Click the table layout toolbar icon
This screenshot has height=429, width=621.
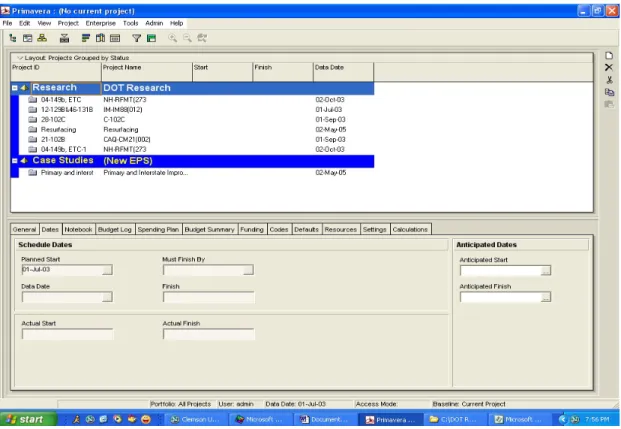point(115,38)
